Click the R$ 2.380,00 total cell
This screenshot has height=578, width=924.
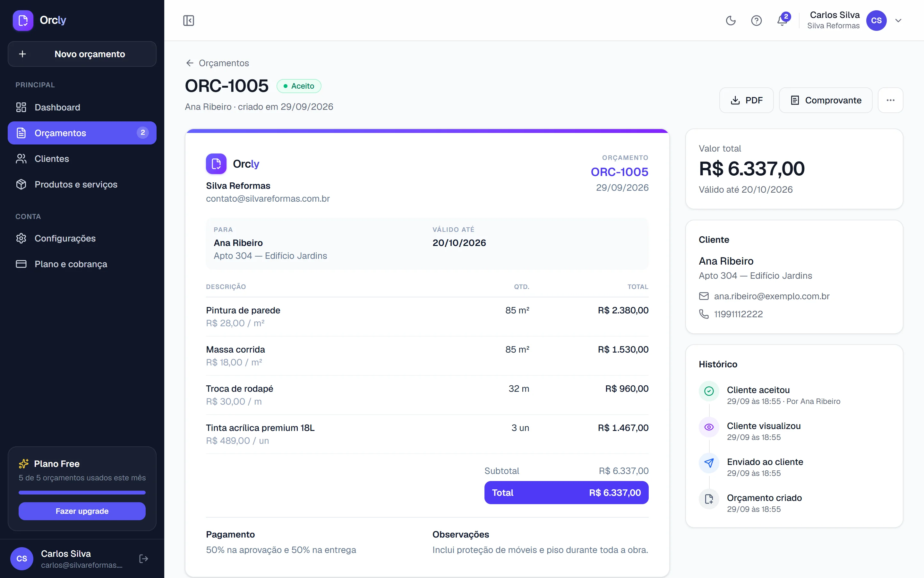[x=623, y=311]
